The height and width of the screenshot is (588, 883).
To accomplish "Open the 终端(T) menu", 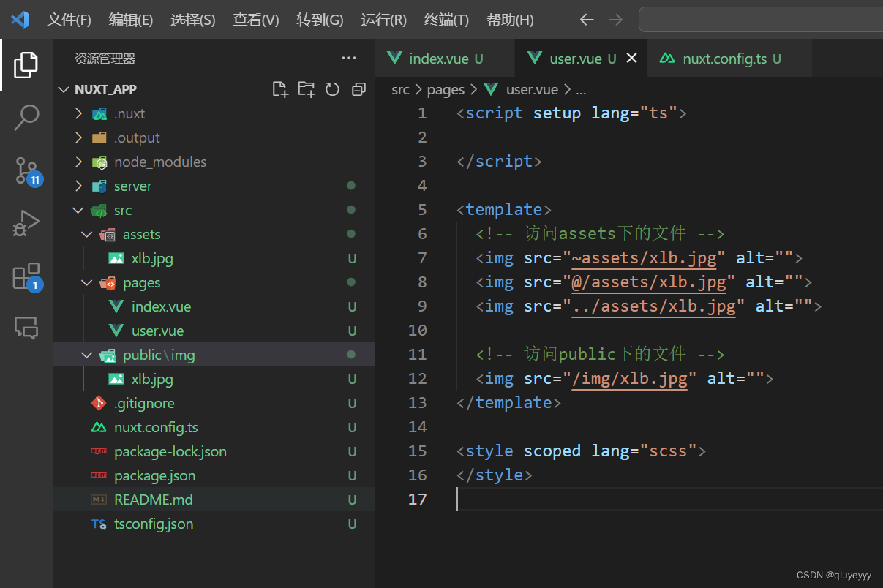I will [446, 20].
